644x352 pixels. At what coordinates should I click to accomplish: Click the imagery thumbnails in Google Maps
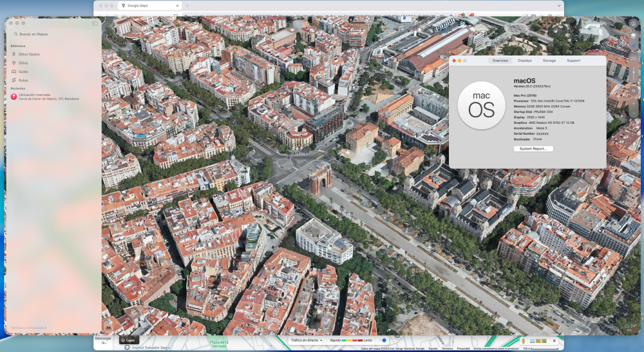(538, 341)
